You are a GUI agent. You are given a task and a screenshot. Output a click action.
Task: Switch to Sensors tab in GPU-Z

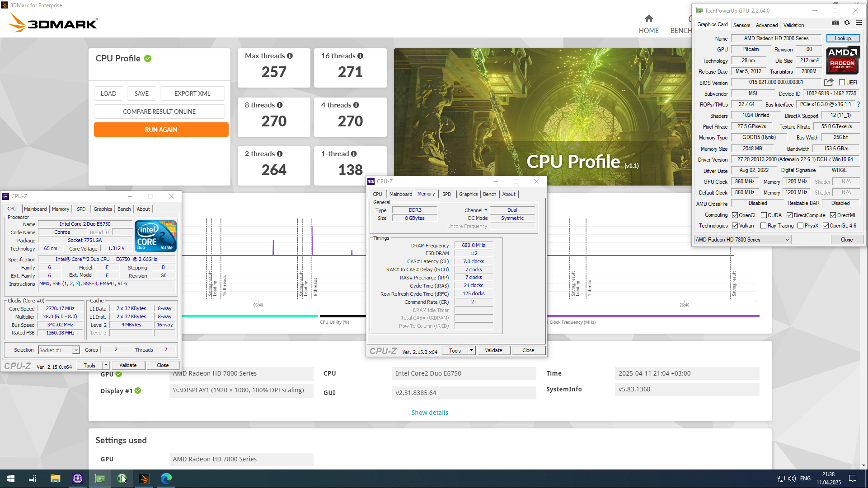(x=741, y=25)
